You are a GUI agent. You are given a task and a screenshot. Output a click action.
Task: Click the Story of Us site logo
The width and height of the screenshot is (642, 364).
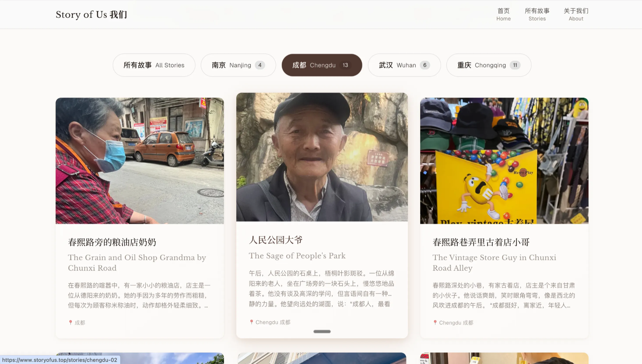(x=91, y=15)
